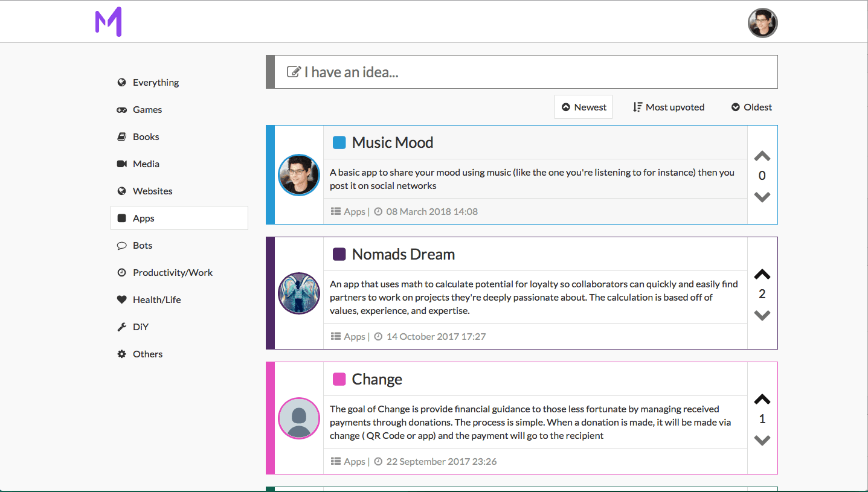
Task: Select the Books category
Action: pos(146,136)
